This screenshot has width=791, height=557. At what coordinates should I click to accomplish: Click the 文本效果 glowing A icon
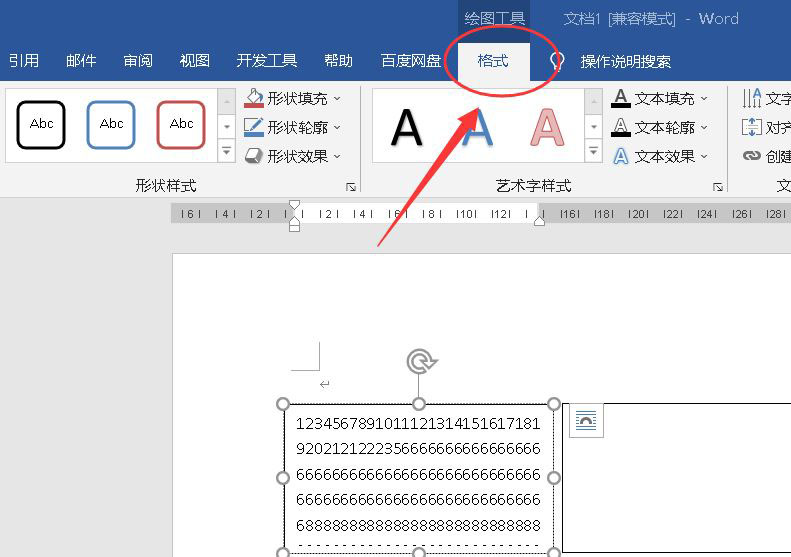pyautogui.click(x=621, y=156)
